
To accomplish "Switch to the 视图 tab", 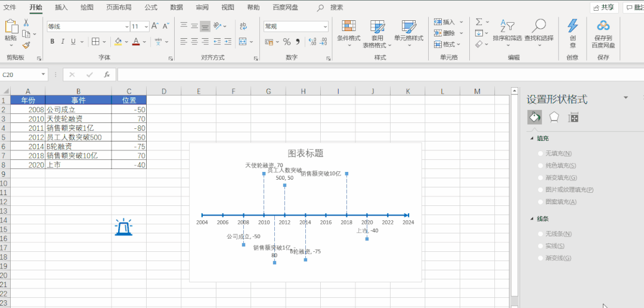I will coord(228,7).
